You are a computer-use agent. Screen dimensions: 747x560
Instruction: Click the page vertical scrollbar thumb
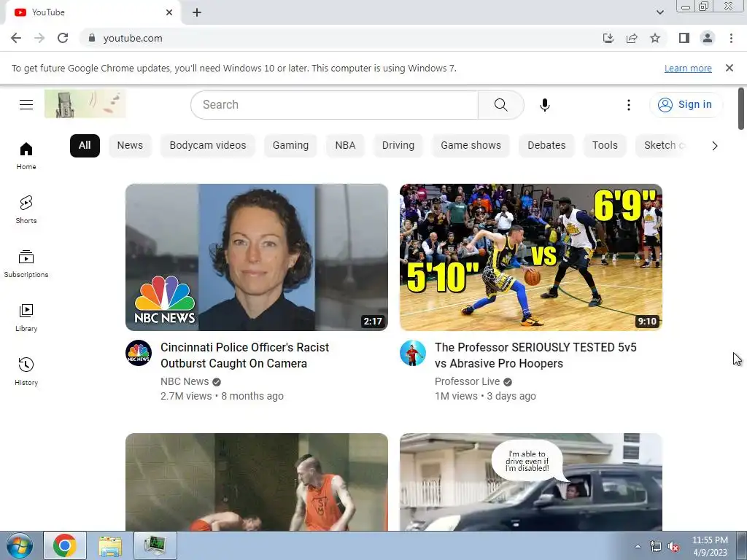[x=741, y=109]
